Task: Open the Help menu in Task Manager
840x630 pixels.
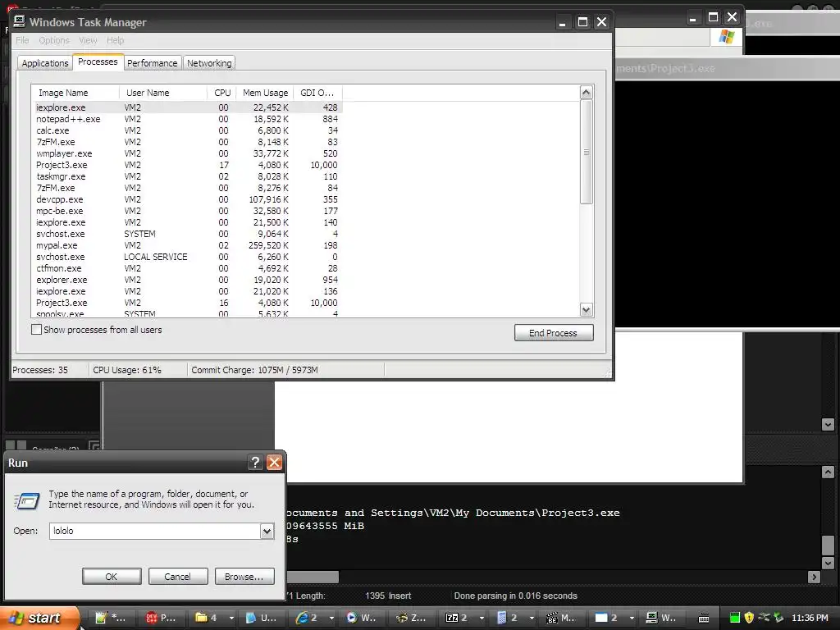Action: coord(115,40)
